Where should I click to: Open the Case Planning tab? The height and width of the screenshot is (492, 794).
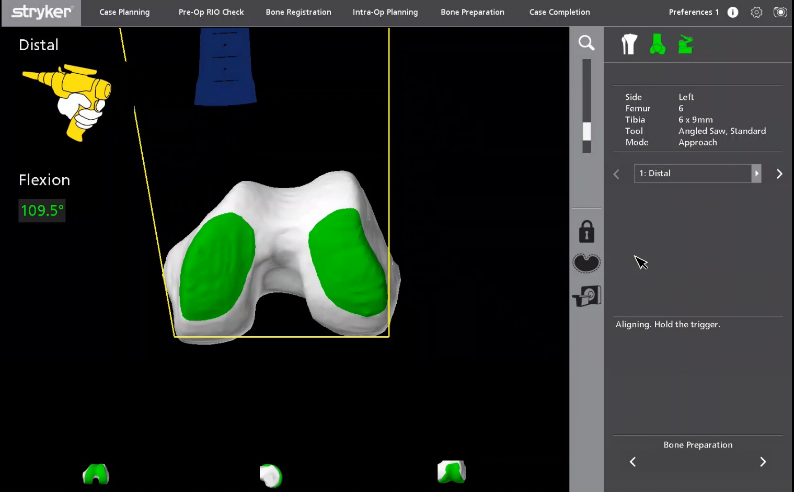(125, 12)
